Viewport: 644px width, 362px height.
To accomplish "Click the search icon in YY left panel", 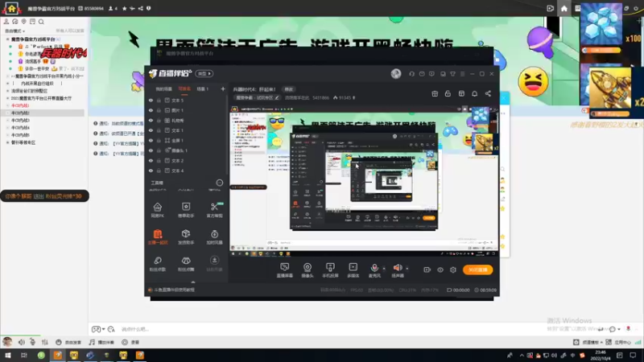I will (x=41, y=22).
